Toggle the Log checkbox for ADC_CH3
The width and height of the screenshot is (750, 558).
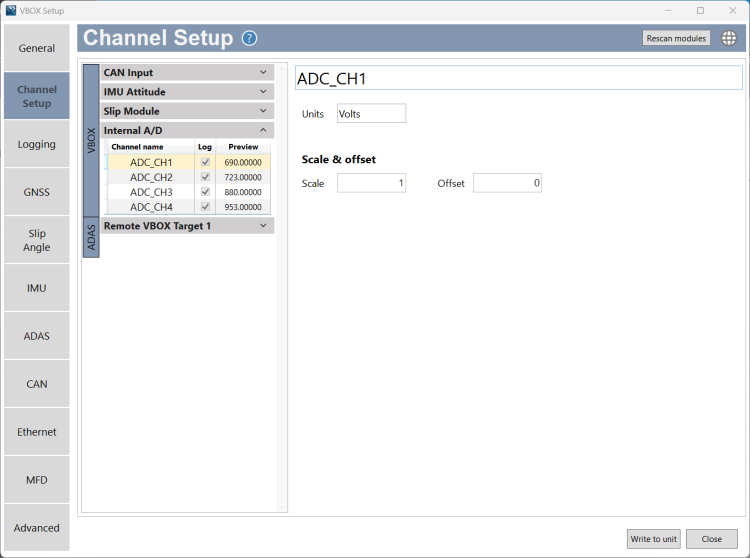(205, 192)
